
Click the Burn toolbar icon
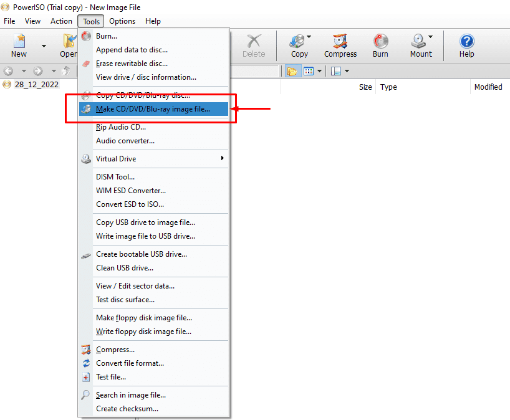pyautogui.click(x=380, y=41)
